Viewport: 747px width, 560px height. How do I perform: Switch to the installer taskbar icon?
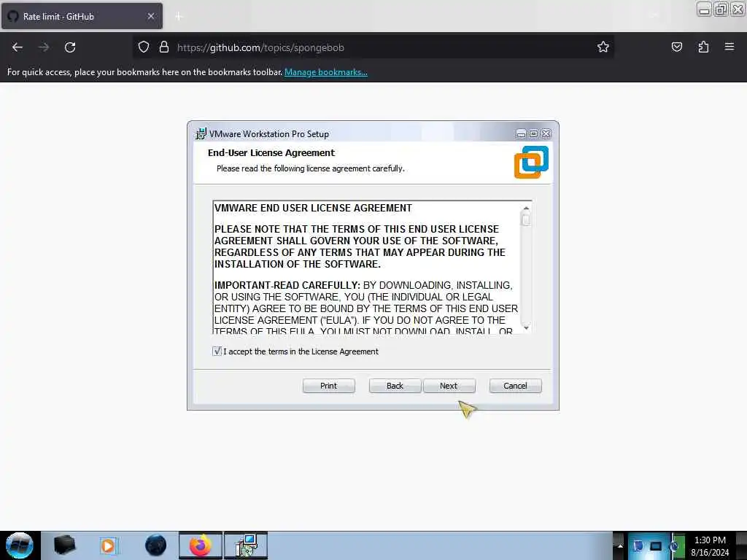[x=246, y=545]
